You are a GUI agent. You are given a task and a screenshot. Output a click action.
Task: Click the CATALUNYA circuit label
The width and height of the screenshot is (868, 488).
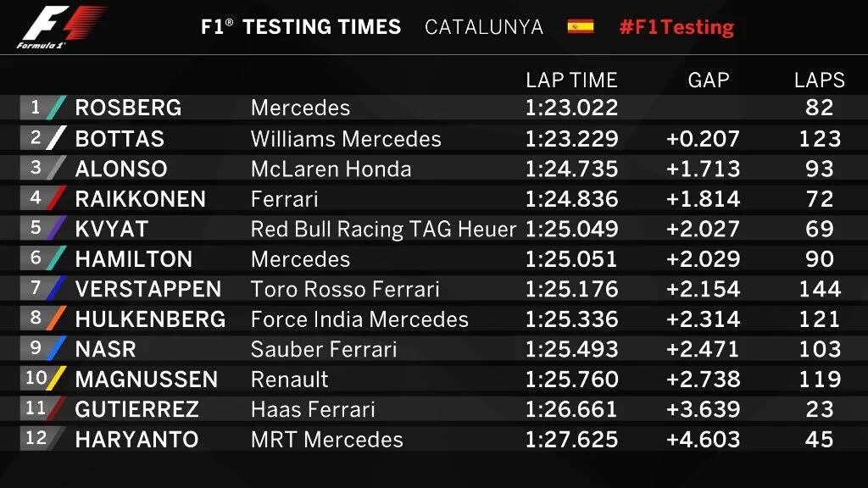484,26
